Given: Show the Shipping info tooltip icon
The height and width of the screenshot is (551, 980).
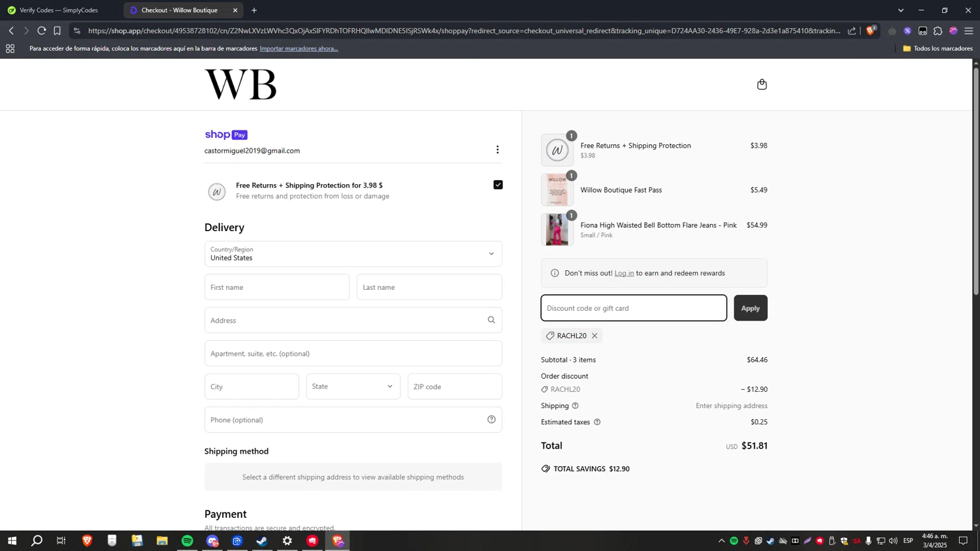Looking at the screenshot, I should pyautogui.click(x=575, y=405).
